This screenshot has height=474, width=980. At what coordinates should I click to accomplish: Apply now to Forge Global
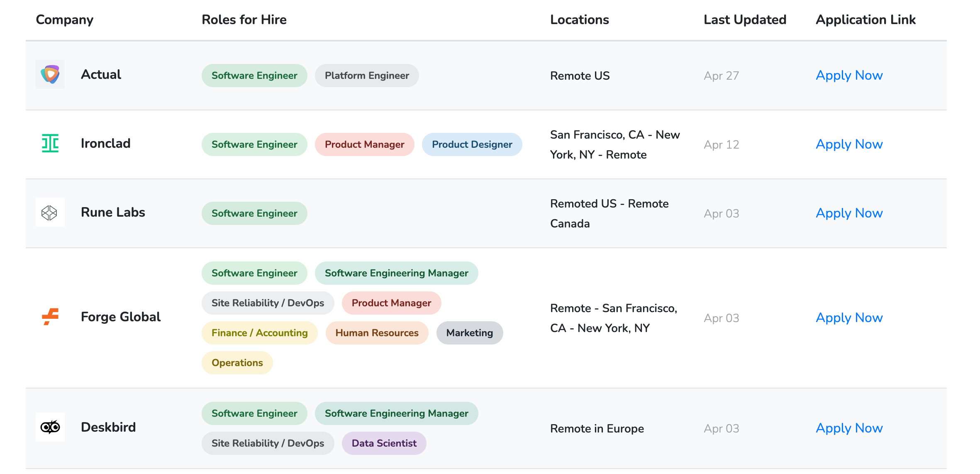point(849,318)
